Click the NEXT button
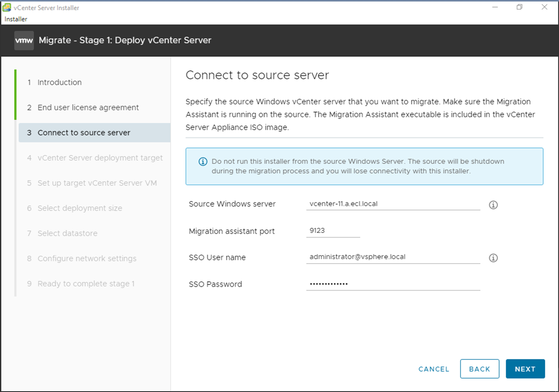The width and height of the screenshot is (559, 392). pos(525,369)
